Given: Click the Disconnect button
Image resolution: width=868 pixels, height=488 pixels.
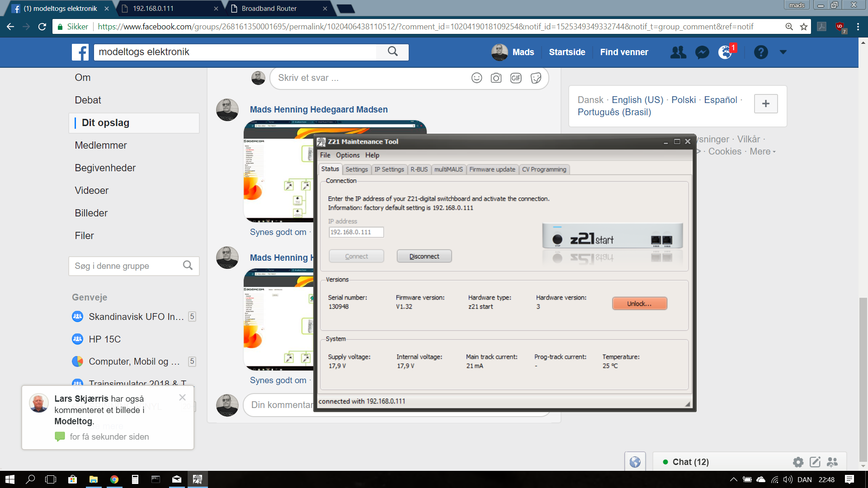Looking at the screenshot, I should (424, 256).
